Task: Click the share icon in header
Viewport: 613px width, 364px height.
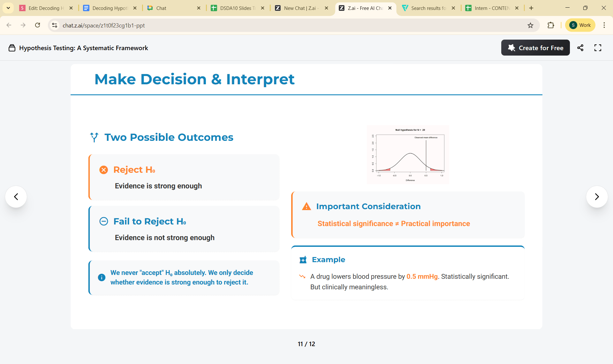Action: 580,48
